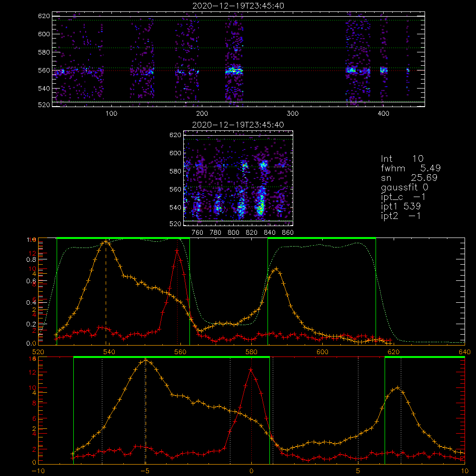This screenshot has height=476, width=476.
Task: Click the timestamp title above the small middle image
Action: point(238,125)
